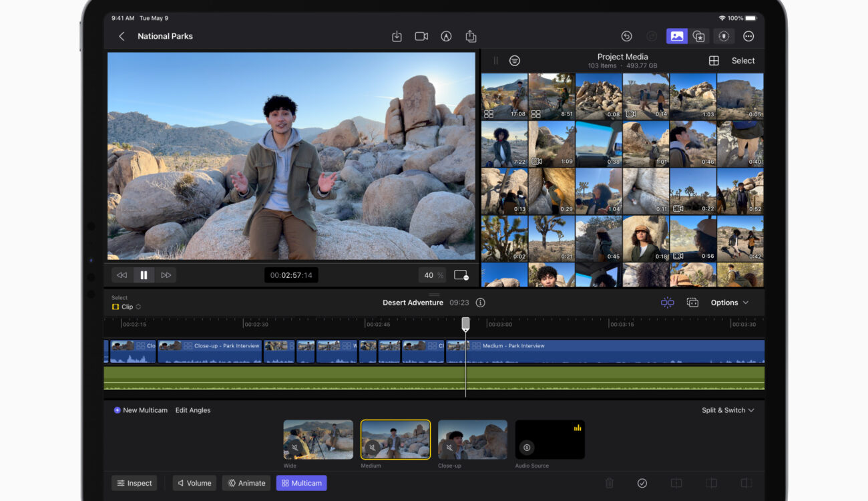Open the voiceover/drawing pen-circle icon
This screenshot has width=868, height=501.
click(x=446, y=37)
